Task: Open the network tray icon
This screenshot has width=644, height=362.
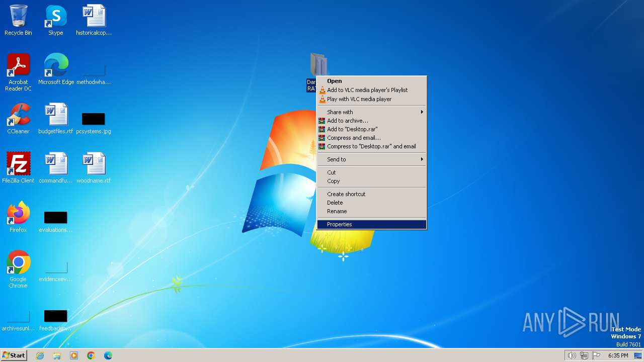Action: (x=584, y=355)
